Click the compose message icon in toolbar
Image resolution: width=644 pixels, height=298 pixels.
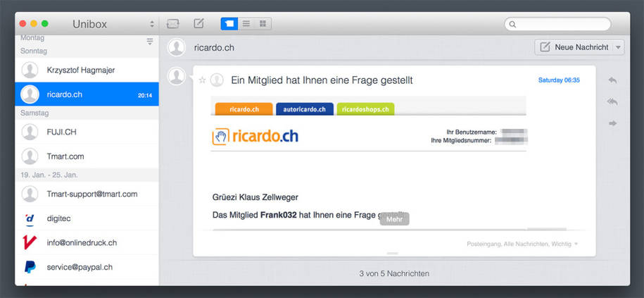point(198,23)
